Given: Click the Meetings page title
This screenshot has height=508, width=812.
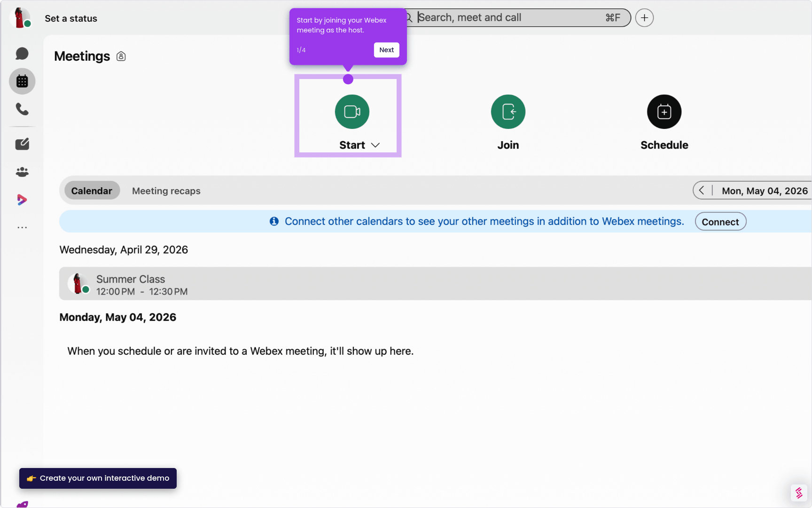Looking at the screenshot, I should pyautogui.click(x=82, y=56).
